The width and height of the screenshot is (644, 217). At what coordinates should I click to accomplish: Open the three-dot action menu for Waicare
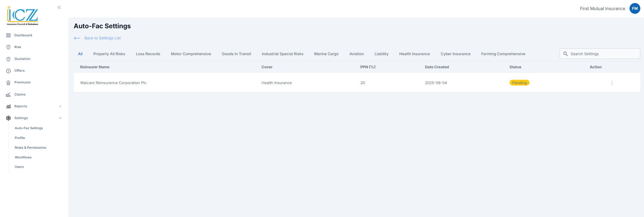[x=612, y=83]
